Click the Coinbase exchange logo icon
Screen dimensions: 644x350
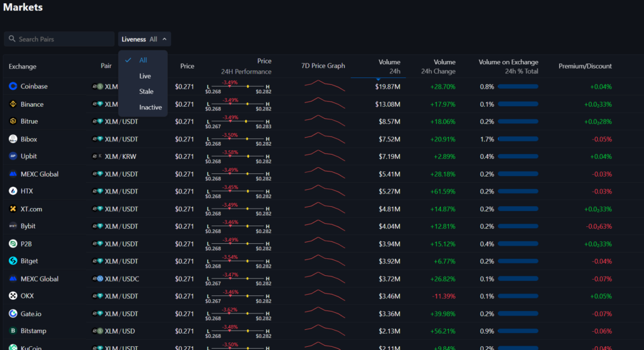coord(13,86)
